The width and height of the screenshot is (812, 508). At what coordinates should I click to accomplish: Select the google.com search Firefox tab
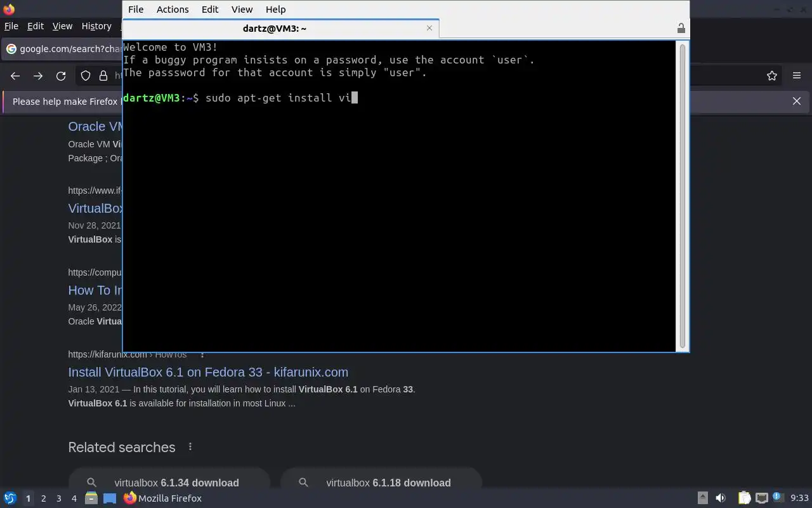click(x=62, y=49)
